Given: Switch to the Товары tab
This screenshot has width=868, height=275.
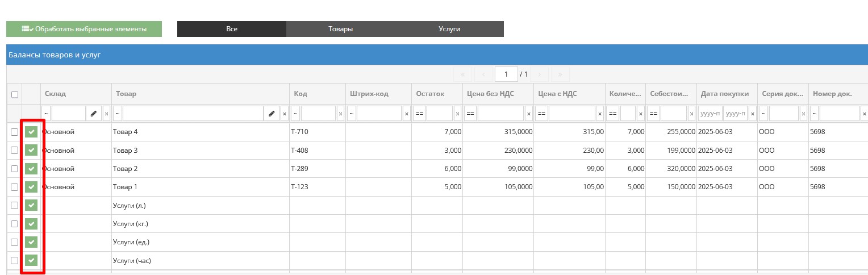Looking at the screenshot, I should 340,29.
